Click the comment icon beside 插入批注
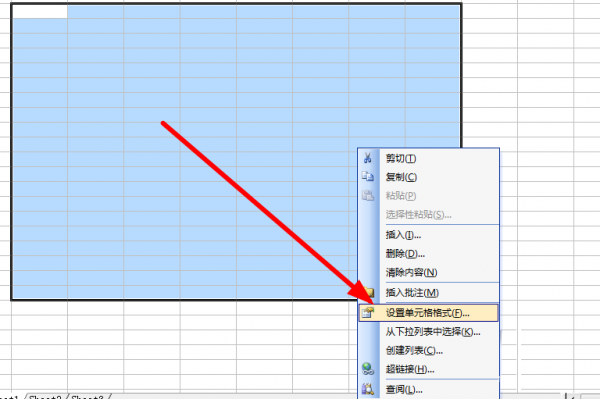600x399 pixels. coord(369,292)
